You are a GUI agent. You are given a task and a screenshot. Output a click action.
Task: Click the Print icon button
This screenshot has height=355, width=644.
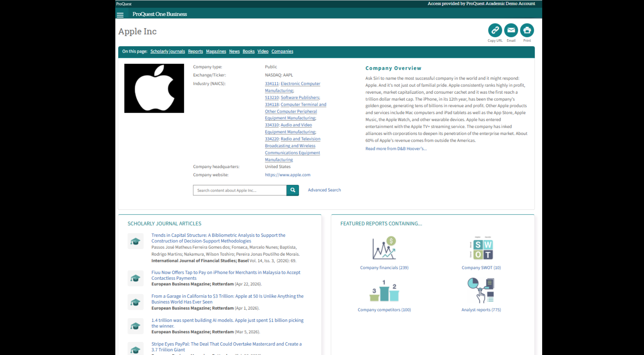coord(527,30)
